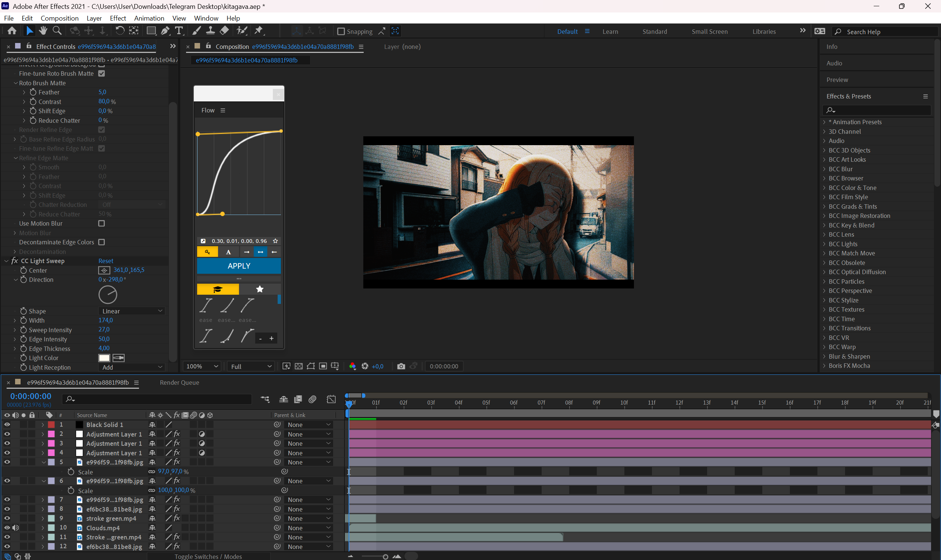
Task: Choose the Type tool
Action: (x=179, y=31)
